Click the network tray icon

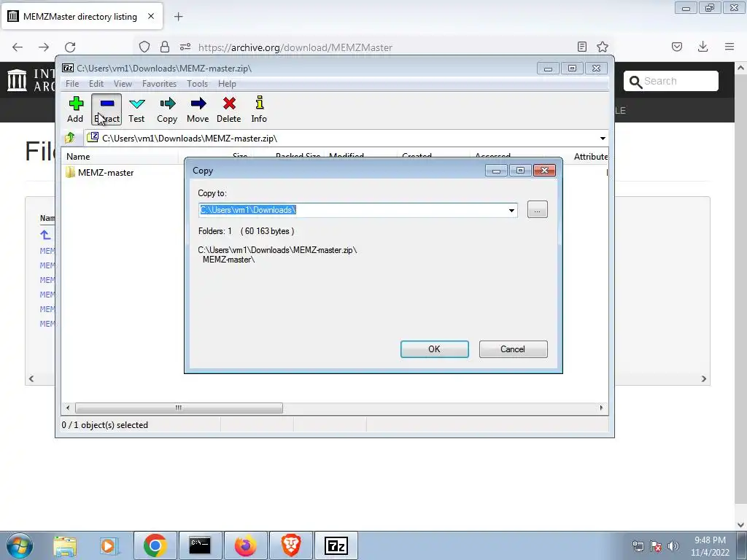638,546
